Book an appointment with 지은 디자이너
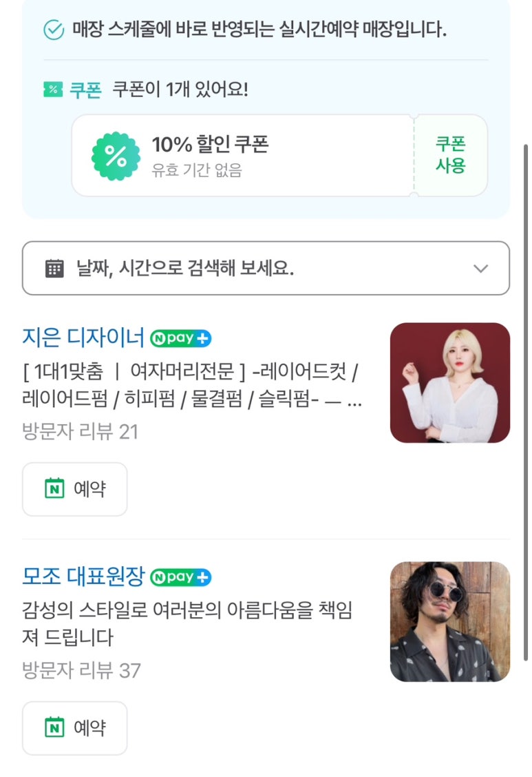Image resolution: width=532 pixels, height=777 pixels. (75, 489)
